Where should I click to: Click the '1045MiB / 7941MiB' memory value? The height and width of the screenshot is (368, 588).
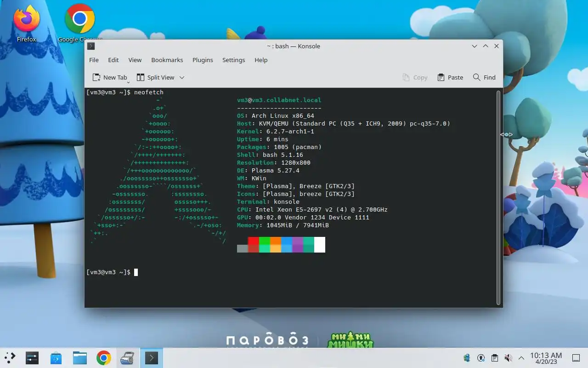pos(298,225)
